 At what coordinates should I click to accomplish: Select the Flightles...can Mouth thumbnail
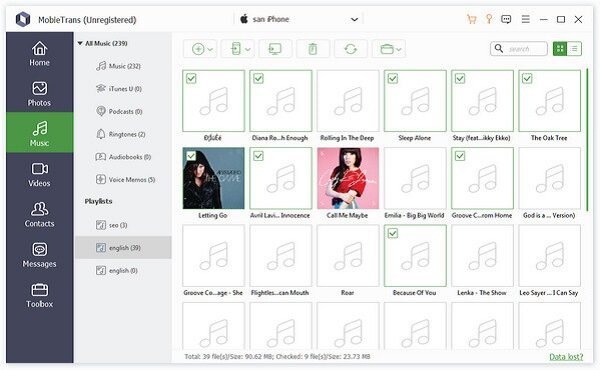pyautogui.click(x=280, y=256)
